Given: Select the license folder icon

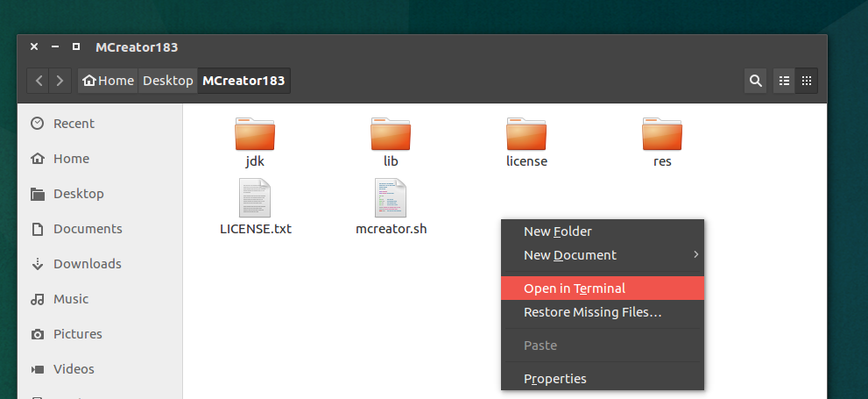Looking at the screenshot, I should 526,133.
